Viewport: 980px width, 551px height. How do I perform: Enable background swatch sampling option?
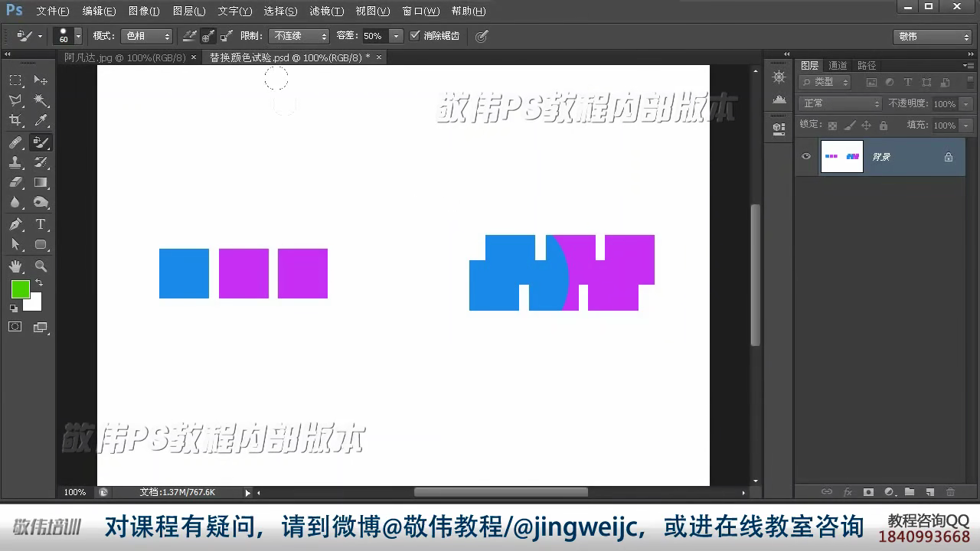point(227,36)
